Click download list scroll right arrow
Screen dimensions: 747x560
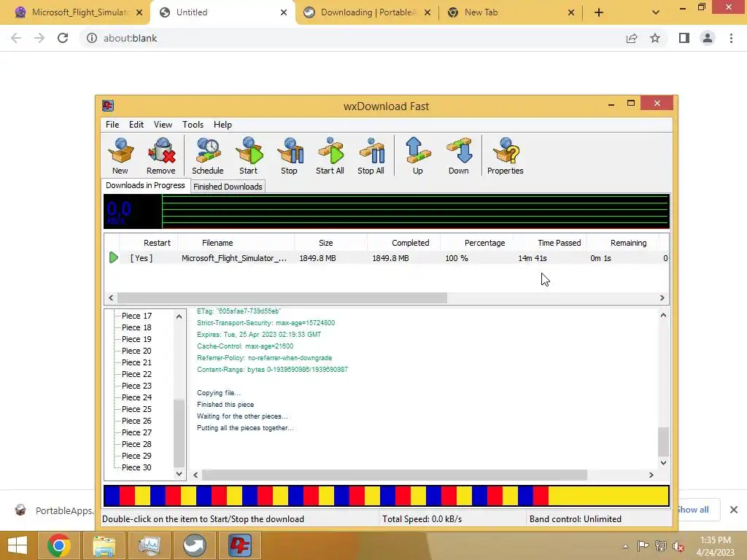(x=662, y=297)
